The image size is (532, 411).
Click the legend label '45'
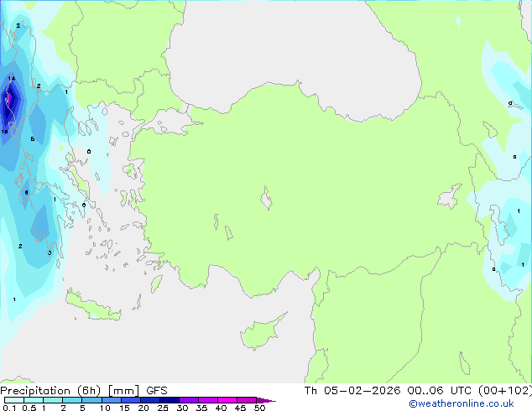(x=240, y=408)
